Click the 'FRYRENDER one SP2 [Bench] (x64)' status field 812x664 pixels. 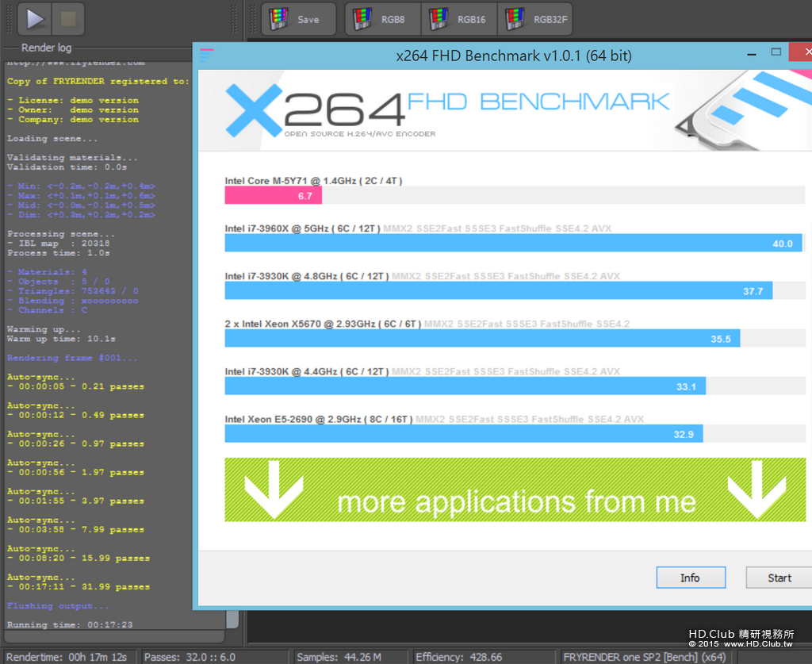click(x=645, y=657)
